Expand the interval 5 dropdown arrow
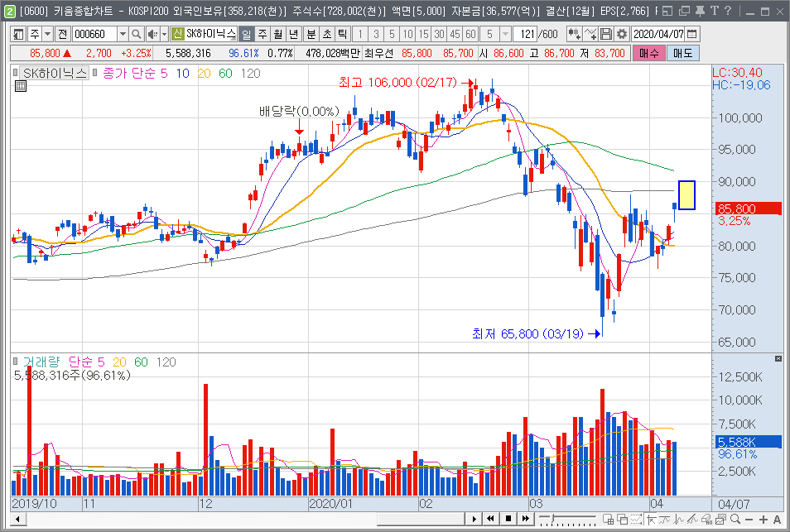The width and height of the screenshot is (790, 532). [505, 34]
